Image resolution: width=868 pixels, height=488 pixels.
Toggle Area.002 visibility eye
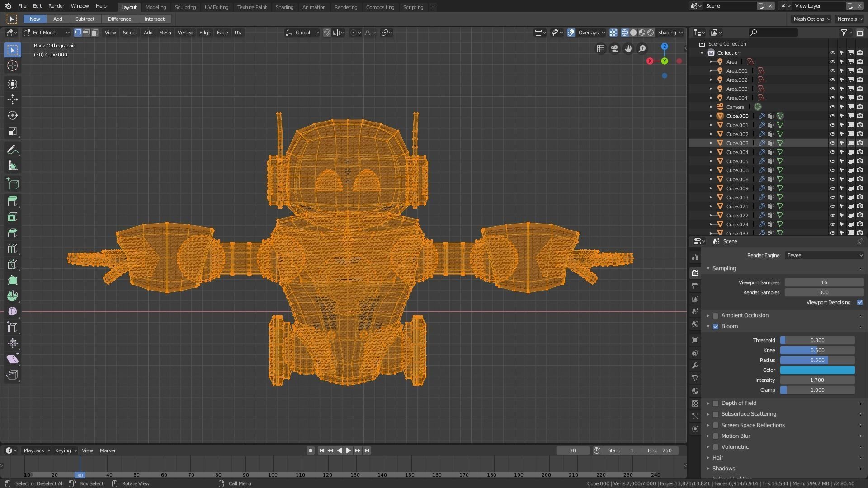pyautogui.click(x=832, y=80)
